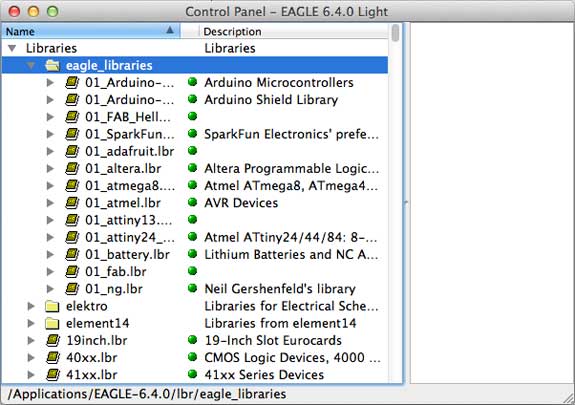Screen dimensions: 575x405
Task: Click the book icon beside 01_FAB_Hell...
Action: click(x=72, y=117)
